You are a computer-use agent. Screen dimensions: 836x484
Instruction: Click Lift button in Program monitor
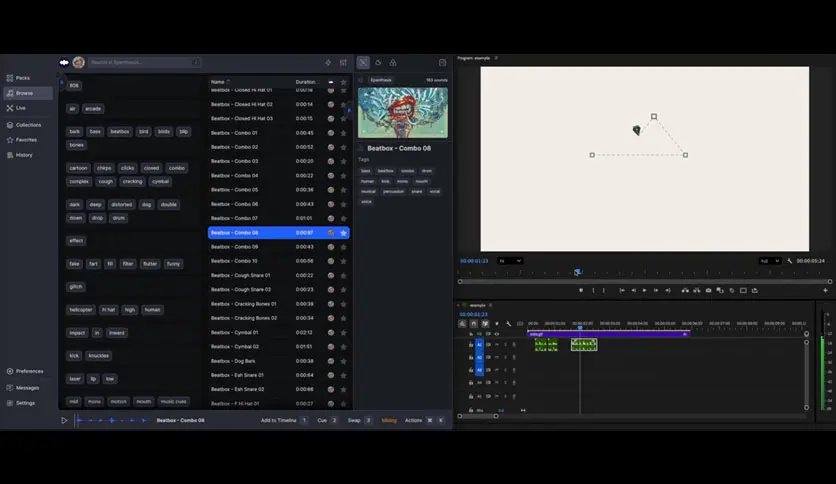tap(685, 291)
